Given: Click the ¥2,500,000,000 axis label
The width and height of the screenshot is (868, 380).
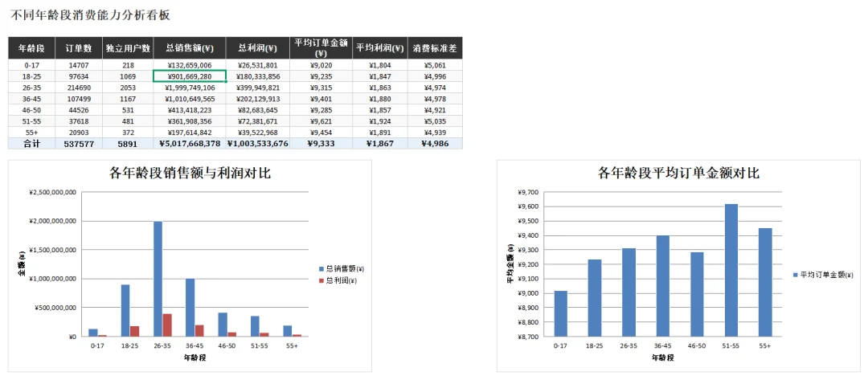Looking at the screenshot, I should [x=52, y=193].
